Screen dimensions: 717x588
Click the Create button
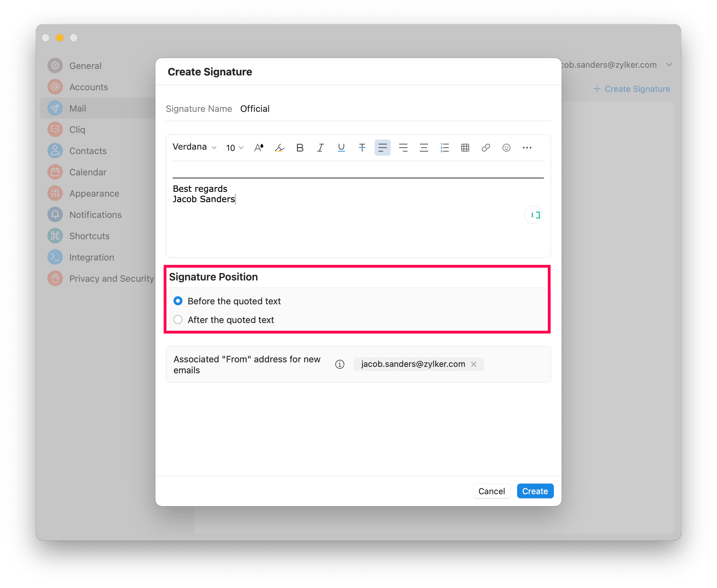tap(535, 491)
